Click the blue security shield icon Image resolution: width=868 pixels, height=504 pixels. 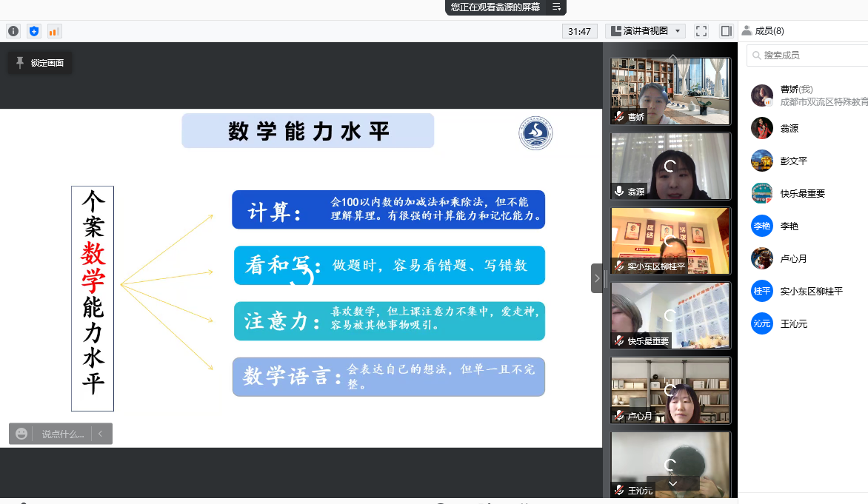33,31
